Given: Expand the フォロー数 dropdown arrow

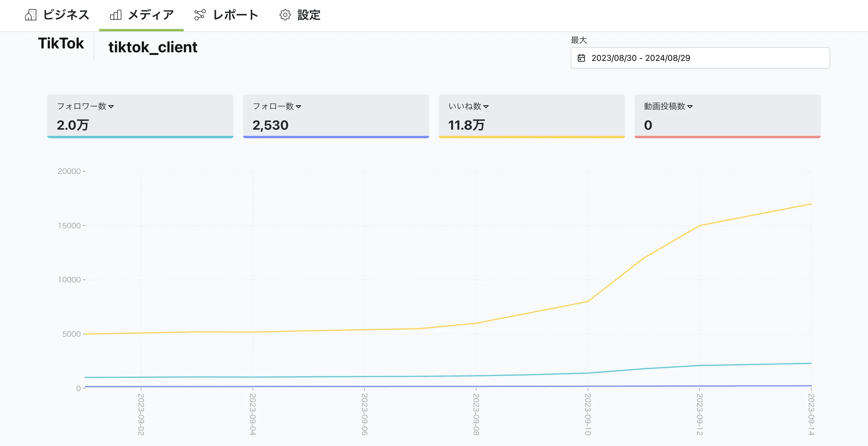Looking at the screenshot, I should (298, 107).
